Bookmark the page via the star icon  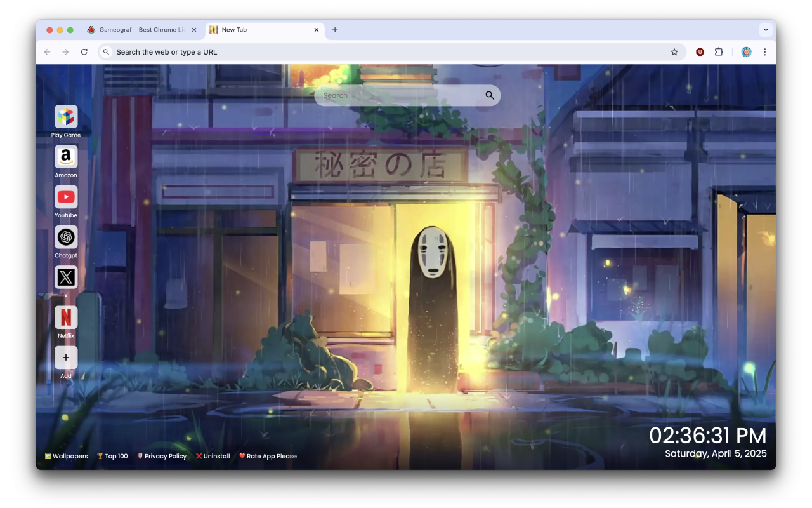(x=674, y=51)
